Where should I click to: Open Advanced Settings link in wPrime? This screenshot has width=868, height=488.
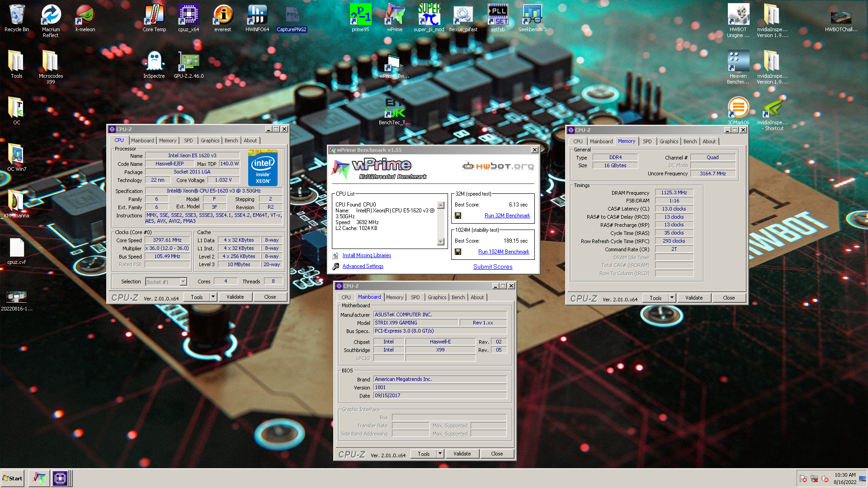click(x=363, y=266)
